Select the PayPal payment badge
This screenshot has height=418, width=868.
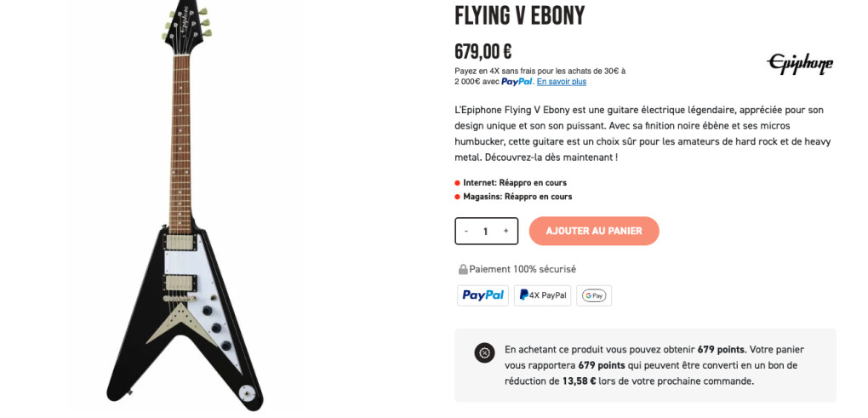tap(483, 295)
